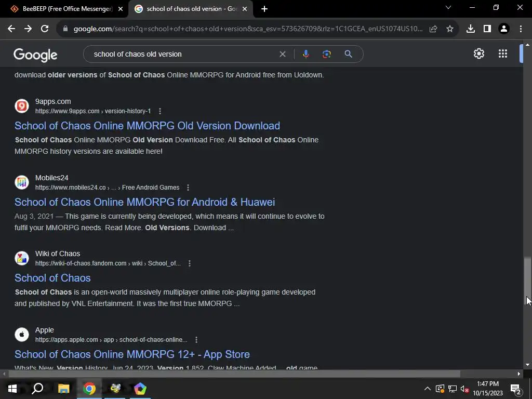Screen dimensions: 532x399
Task: Open Chrome three-dot menu
Action: point(521,29)
